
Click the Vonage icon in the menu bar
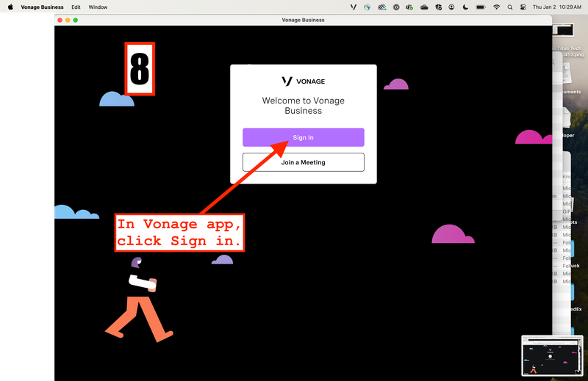pos(354,7)
